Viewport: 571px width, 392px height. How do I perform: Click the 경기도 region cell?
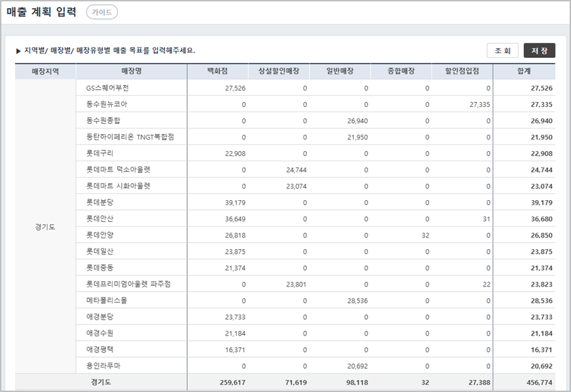[45, 227]
